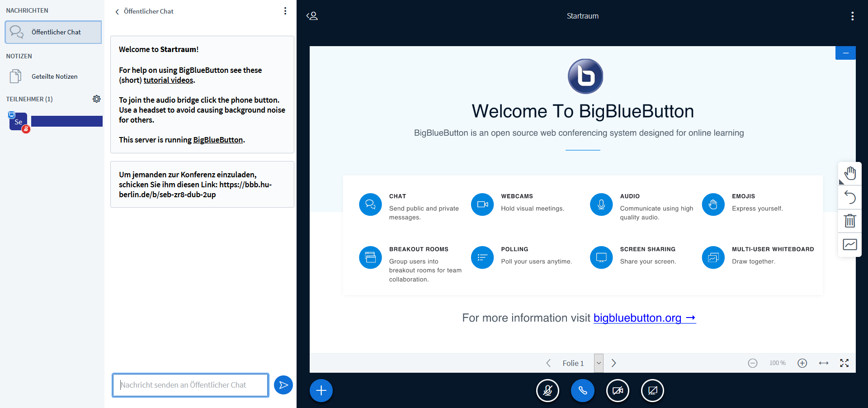Start screen sharing button
This screenshot has width=868, height=408.
click(x=652, y=390)
